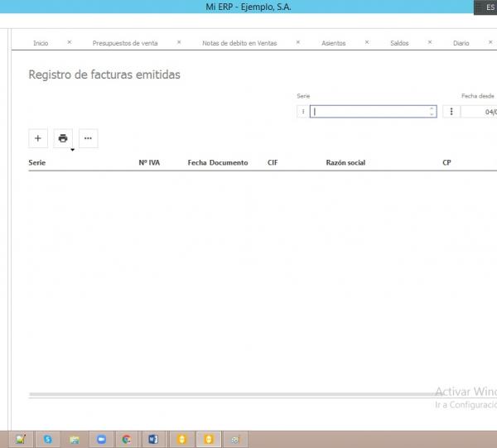
Task: Click the Fecha desde date field
Action: pos(479,112)
